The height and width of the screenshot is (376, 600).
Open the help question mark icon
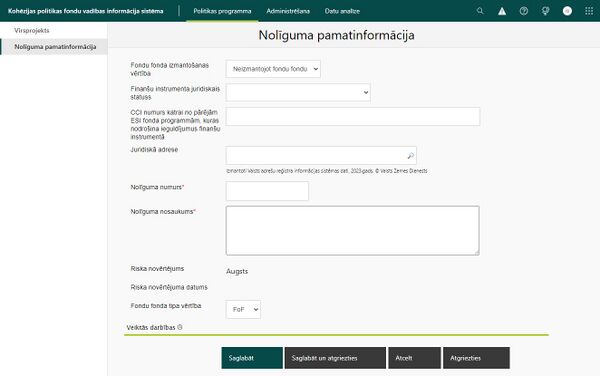524,11
